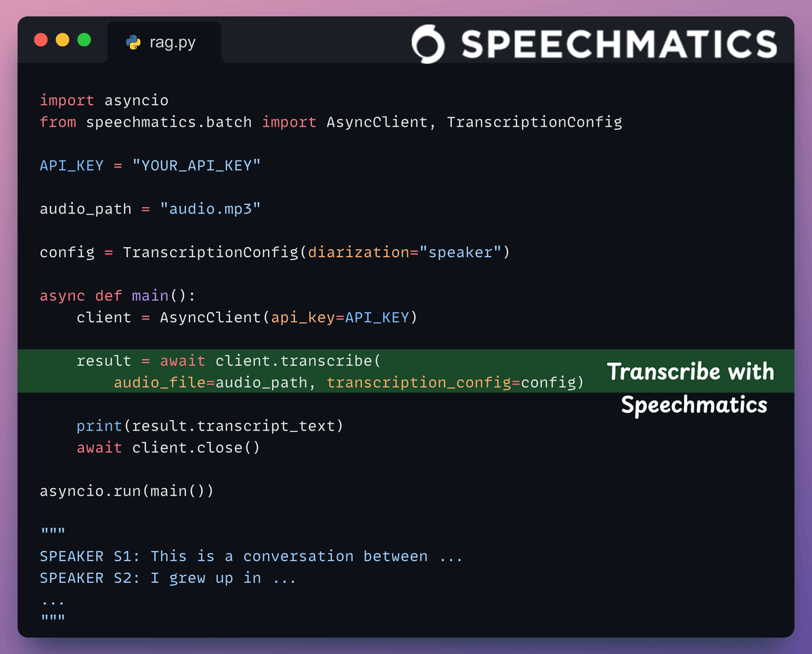
Task: Click 'asyncio.run(main())' line
Action: [127, 491]
